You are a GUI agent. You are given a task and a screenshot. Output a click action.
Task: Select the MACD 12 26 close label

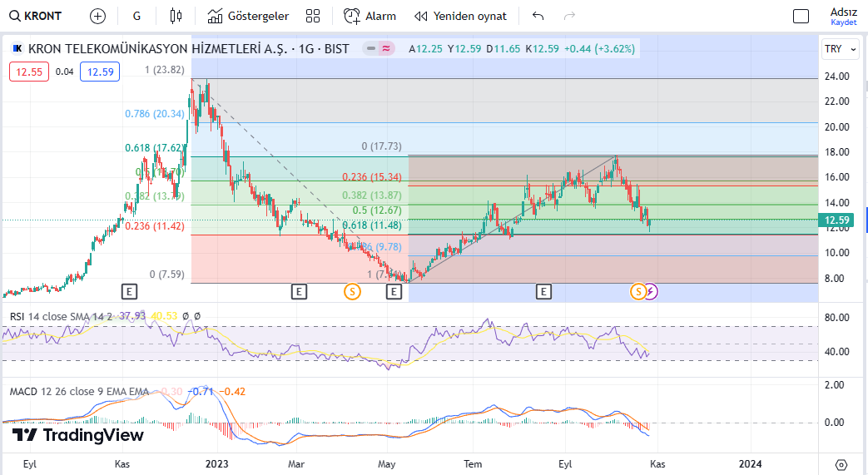[80, 392]
